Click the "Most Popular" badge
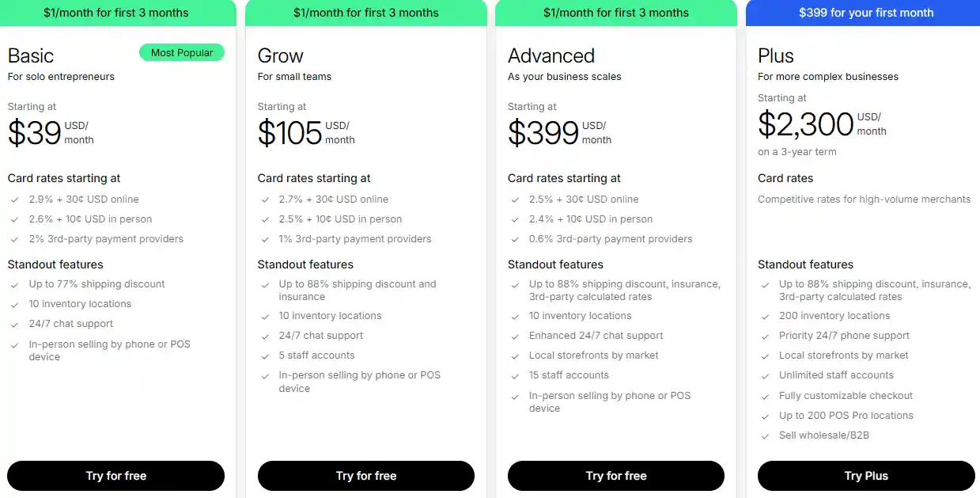Image resolution: width=980 pixels, height=498 pixels. tap(181, 52)
